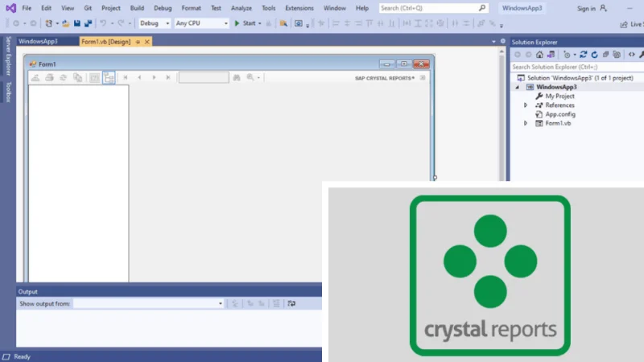
Task: Click the Open File folder icon
Action: (x=66, y=23)
